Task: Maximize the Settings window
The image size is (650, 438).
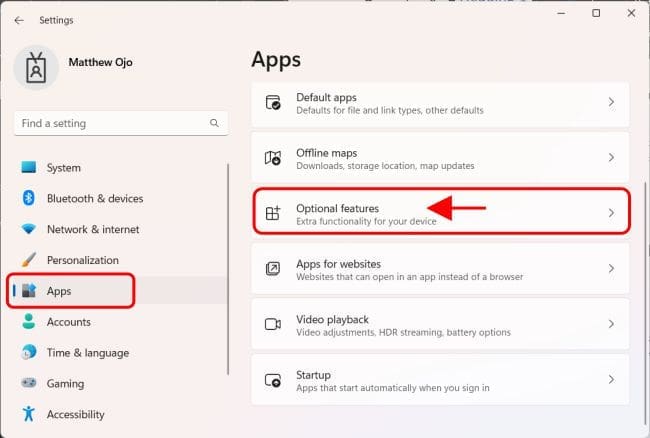Action: [596, 13]
